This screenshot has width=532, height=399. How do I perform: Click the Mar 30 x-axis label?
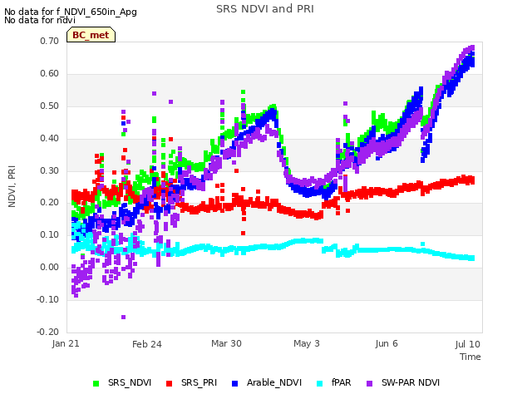pyautogui.click(x=226, y=343)
